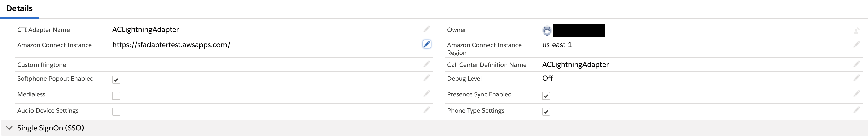The image size is (868, 137).
Task: Edit Amazon Connect Instance Region pencil icon
Action: tap(857, 44)
